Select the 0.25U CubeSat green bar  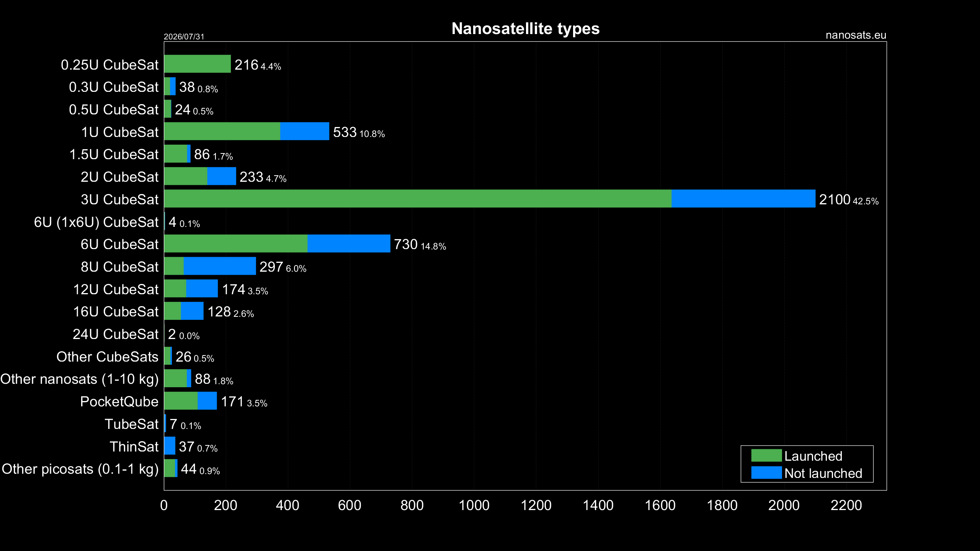198,64
